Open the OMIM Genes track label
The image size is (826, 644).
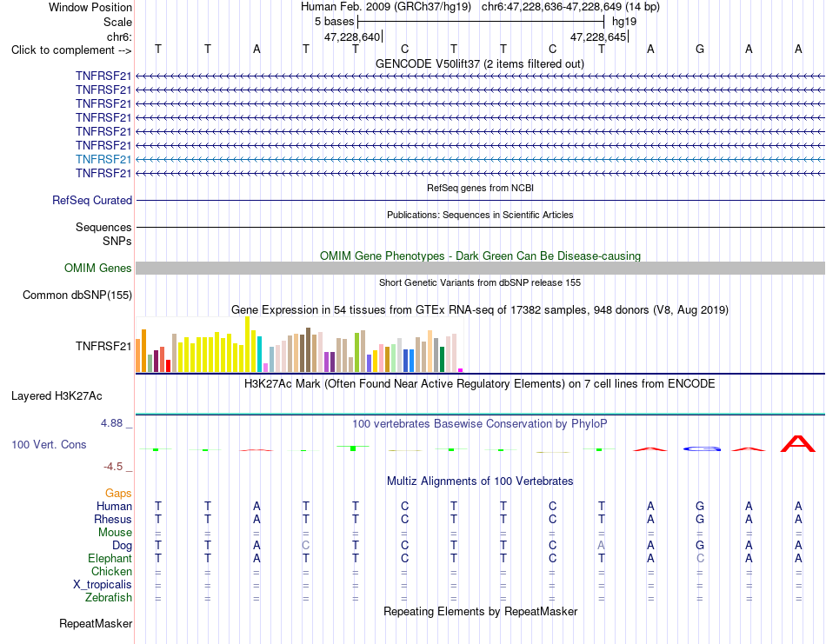pos(98,268)
